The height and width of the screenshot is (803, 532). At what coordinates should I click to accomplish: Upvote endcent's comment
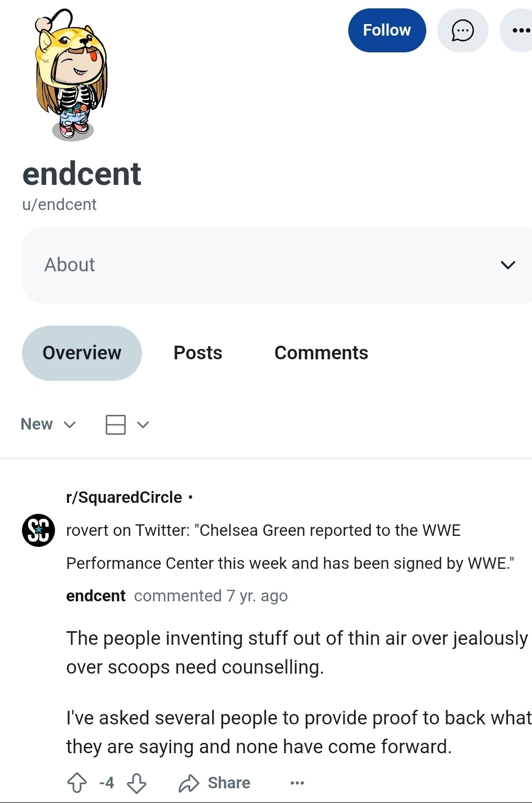77,783
